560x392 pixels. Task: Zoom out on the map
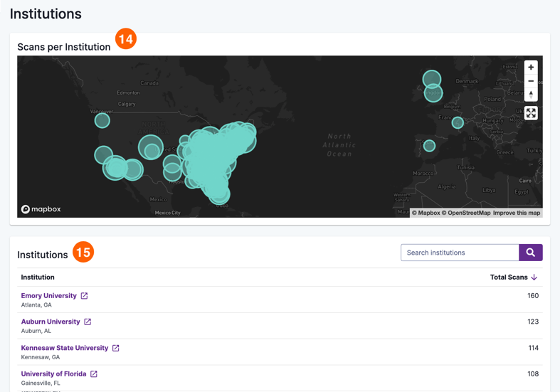(x=531, y=81)
